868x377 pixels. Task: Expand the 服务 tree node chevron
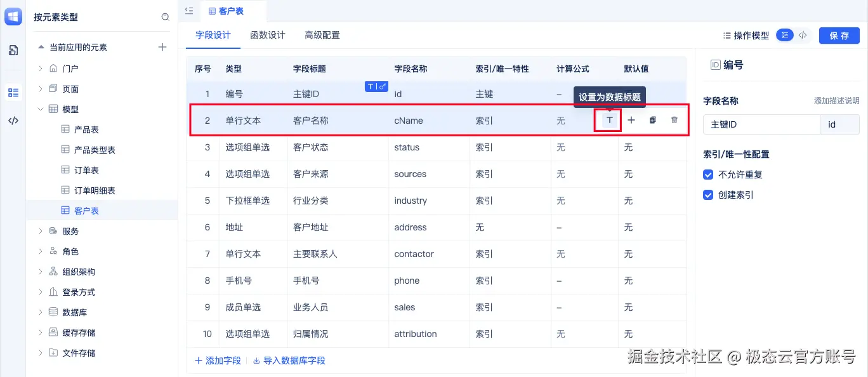tap(41, 231)
